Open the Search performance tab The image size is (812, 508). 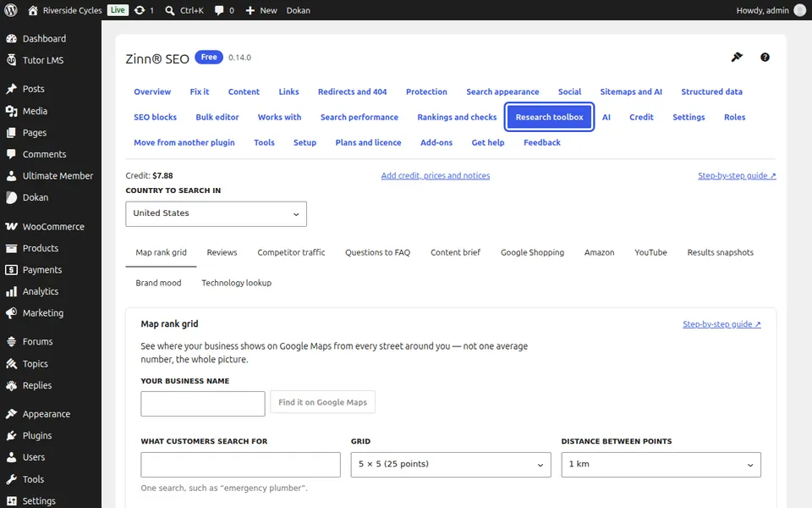tap(359, 117)
